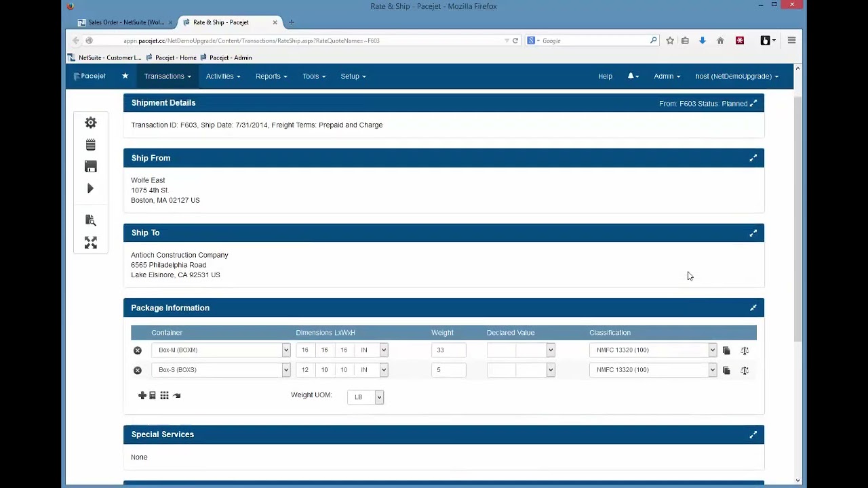This screenshot has width=868, height=488.
Task: Click weight field showing 33
Action: point(448,350)
